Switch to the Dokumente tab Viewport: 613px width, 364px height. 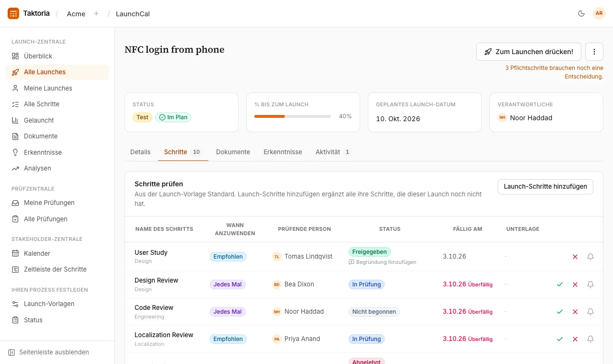coord(233,152)
